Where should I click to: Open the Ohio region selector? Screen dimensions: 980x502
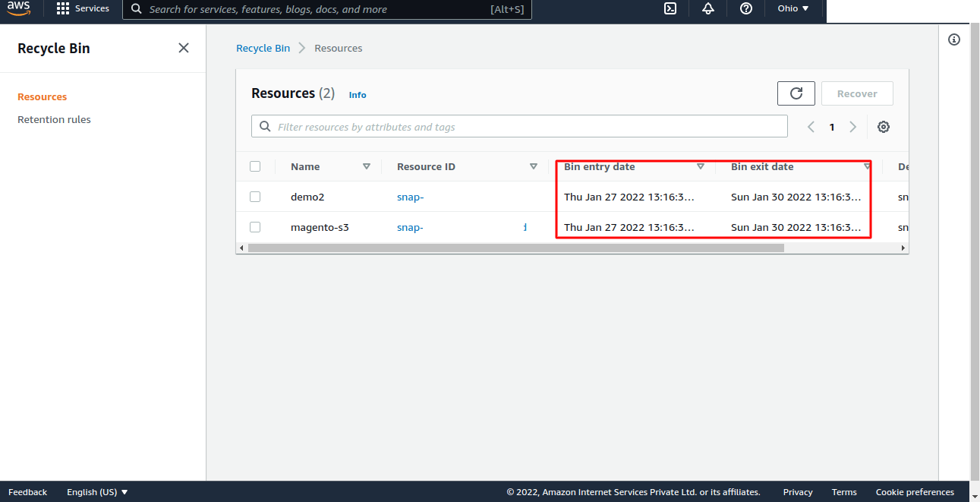[793, 9]
